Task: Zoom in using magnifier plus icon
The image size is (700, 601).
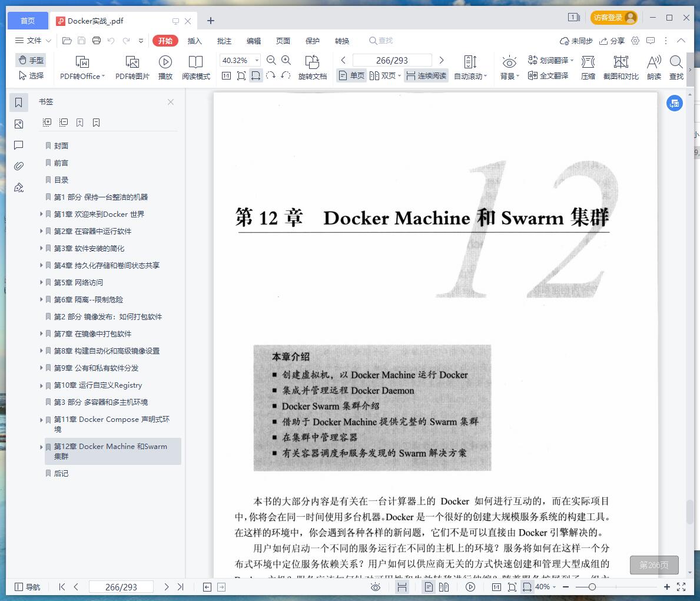Action: [286, 60]
